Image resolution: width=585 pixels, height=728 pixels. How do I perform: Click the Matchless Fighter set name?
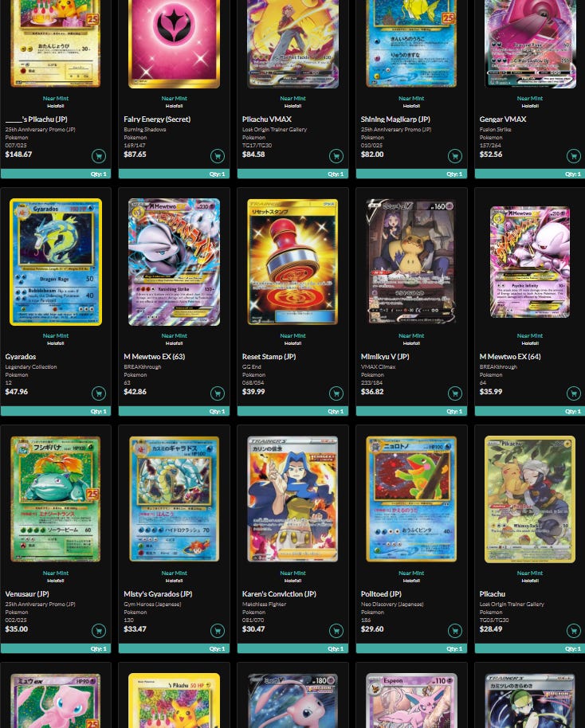tap(265, 604)
